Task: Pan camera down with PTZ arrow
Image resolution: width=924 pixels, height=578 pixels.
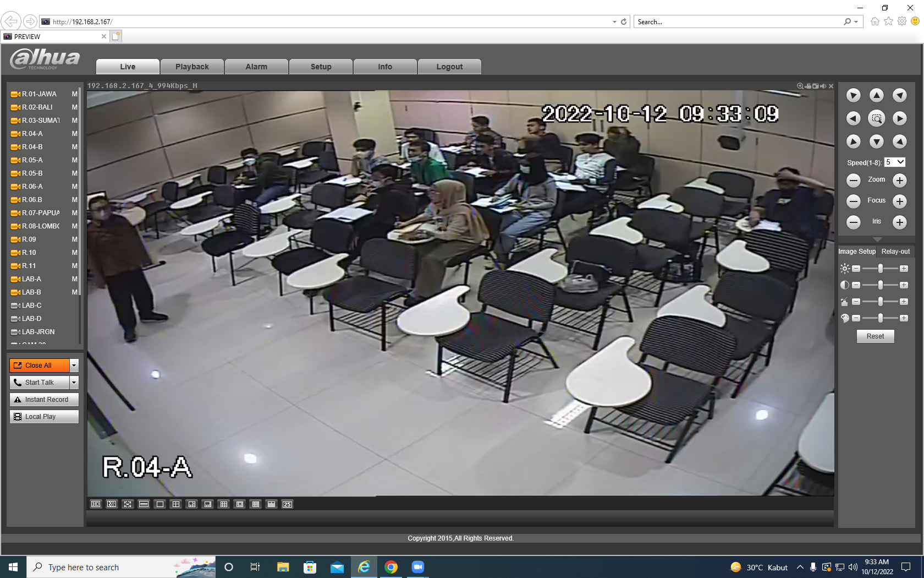Action: tap(876, 141)
